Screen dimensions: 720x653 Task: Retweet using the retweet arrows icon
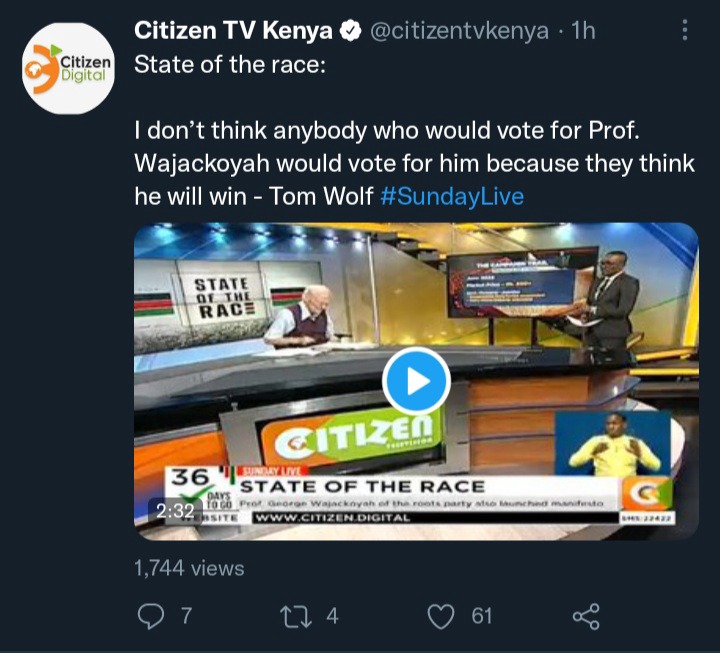(296, 616)
